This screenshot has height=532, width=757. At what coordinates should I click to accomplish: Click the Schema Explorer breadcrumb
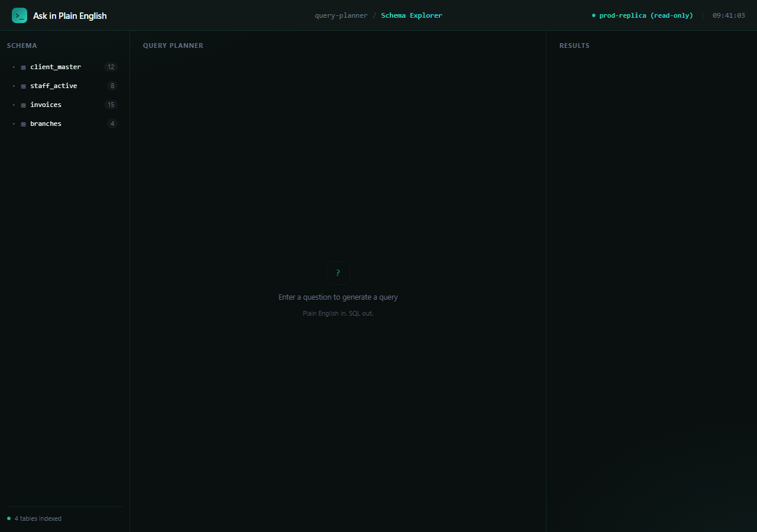pyautogui.click(x=412, y=15)
